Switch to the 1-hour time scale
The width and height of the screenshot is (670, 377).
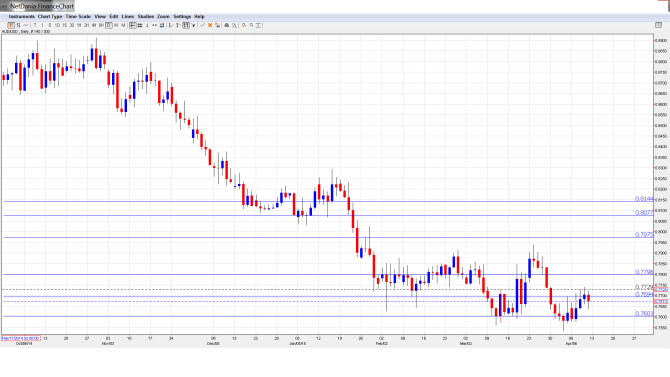click(79, 26)
